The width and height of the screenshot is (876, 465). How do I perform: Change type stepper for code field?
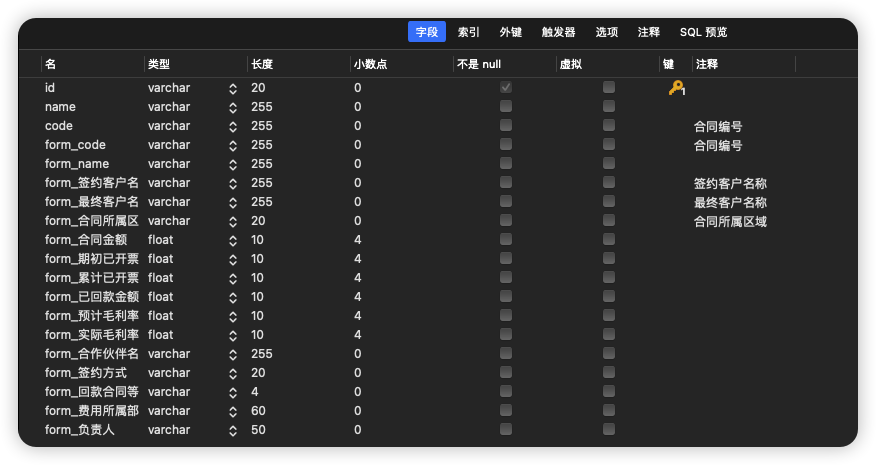pyautogui.click(x=233, y=126)
